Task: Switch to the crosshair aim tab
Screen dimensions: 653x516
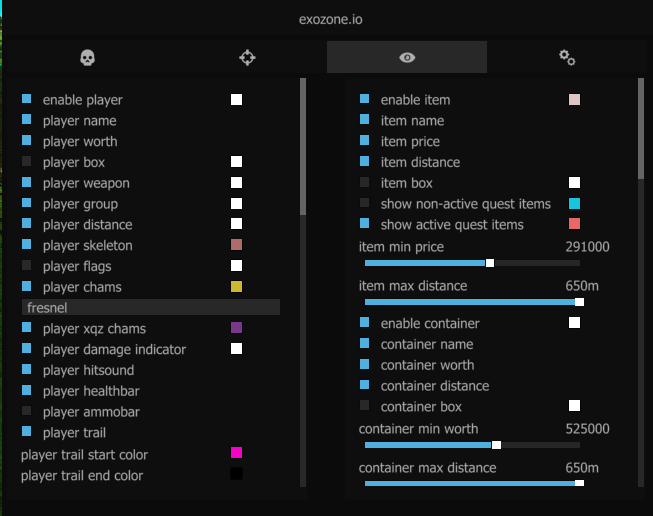Action: [x=247, y=58]
